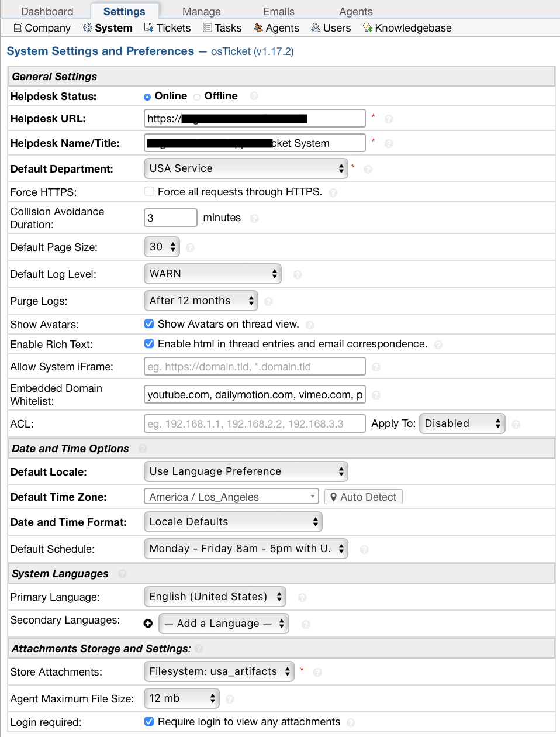The height and width of the screenshot is (737, 560).
Task: Expand the Default Schedule dropdown
Action: click(x=246, y=549)
